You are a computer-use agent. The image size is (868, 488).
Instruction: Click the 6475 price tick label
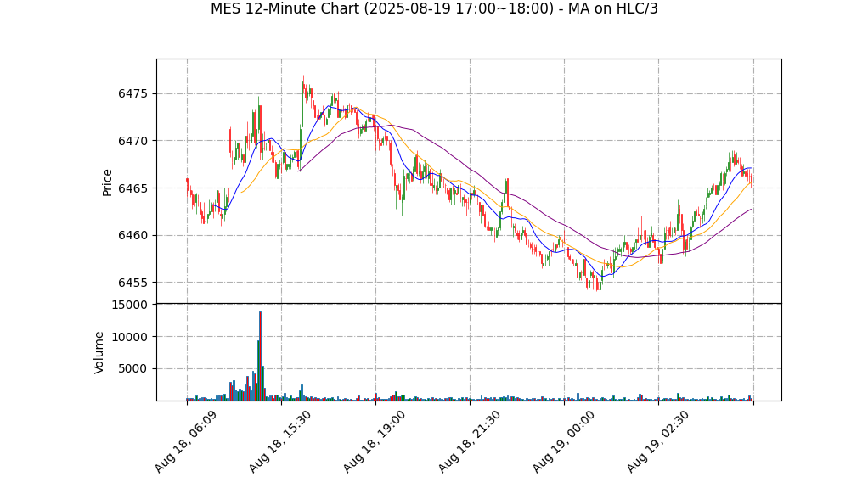point(132,94)
